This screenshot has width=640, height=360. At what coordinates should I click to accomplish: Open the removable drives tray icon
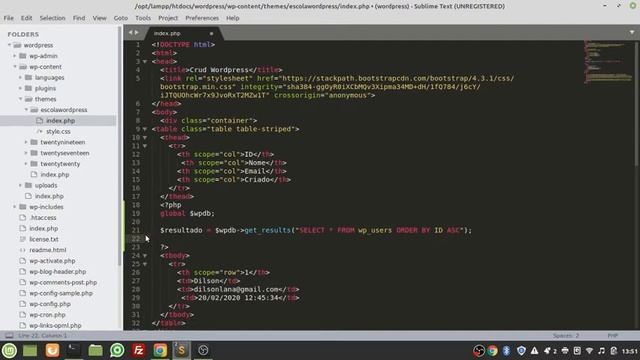click(x=577, y=351)
